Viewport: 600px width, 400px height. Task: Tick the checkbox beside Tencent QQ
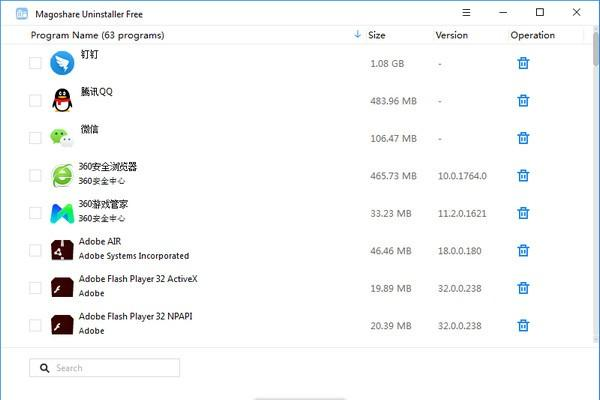(x=35, y=100)
